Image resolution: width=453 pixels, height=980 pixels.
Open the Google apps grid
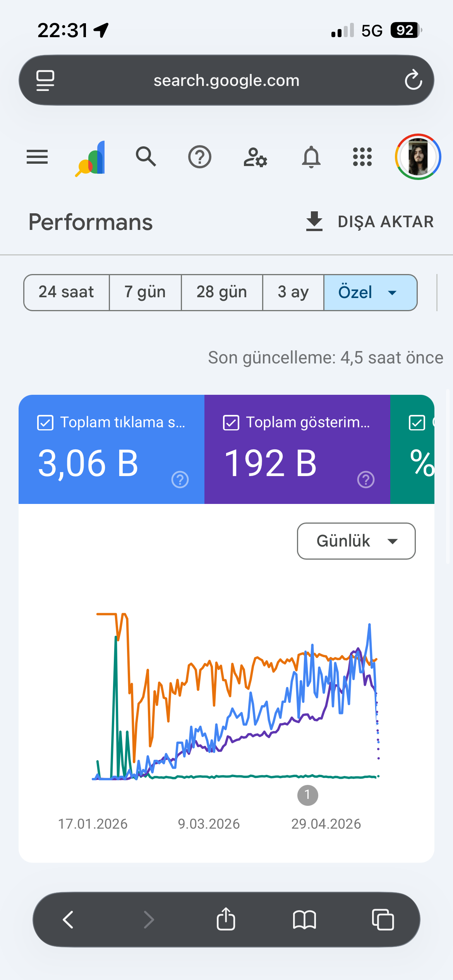point(362,157)
